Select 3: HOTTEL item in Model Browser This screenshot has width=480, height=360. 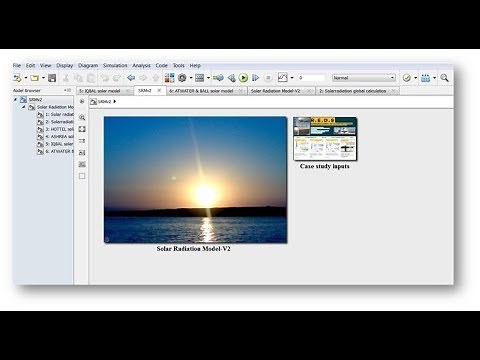[x=55, y=129]
